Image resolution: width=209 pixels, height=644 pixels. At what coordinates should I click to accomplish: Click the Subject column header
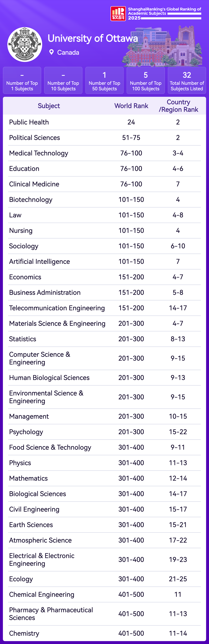click(49, 106)
